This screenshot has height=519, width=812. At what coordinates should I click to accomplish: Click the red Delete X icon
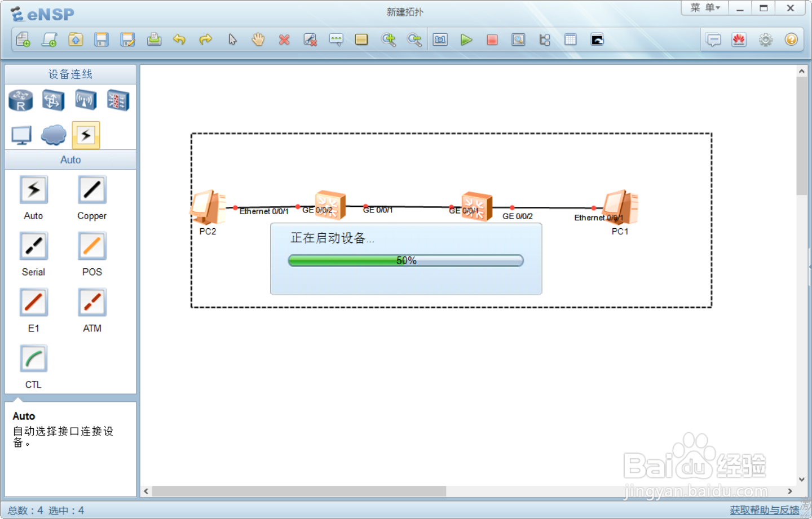(x=284, y=39)
